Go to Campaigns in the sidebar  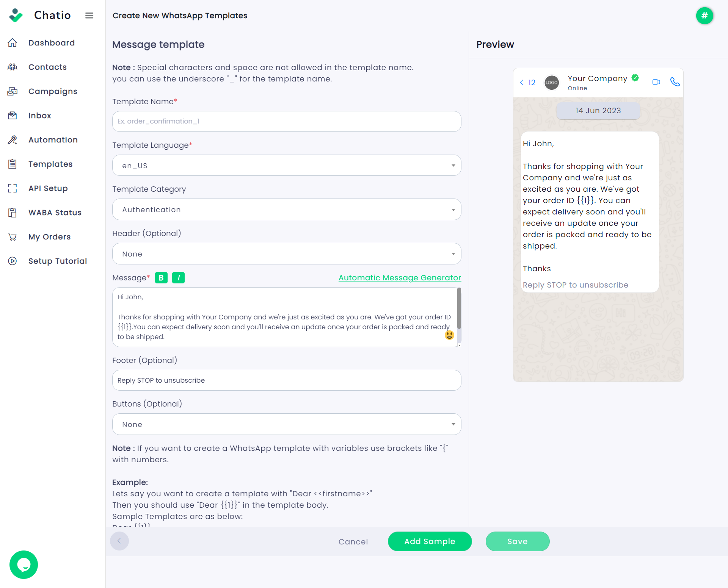(53, 91)
